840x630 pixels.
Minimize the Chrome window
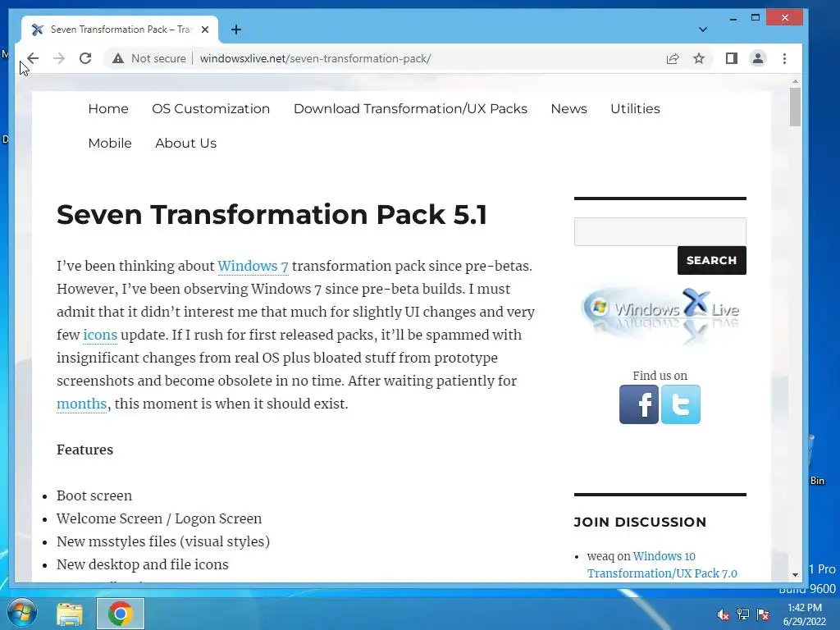[733, 19]
